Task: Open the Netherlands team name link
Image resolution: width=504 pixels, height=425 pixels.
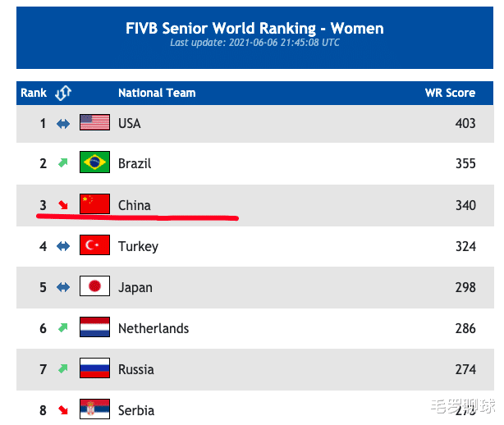Action: click(153, 328)
